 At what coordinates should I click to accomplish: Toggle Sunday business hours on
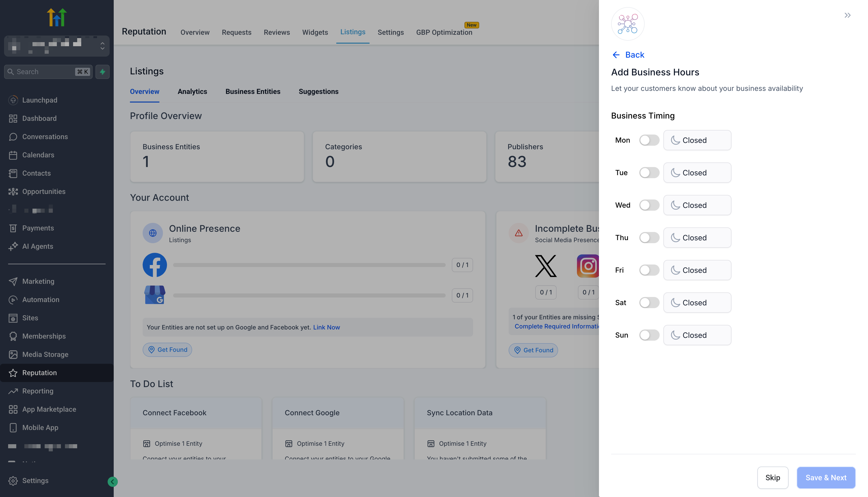pos(649,335)
